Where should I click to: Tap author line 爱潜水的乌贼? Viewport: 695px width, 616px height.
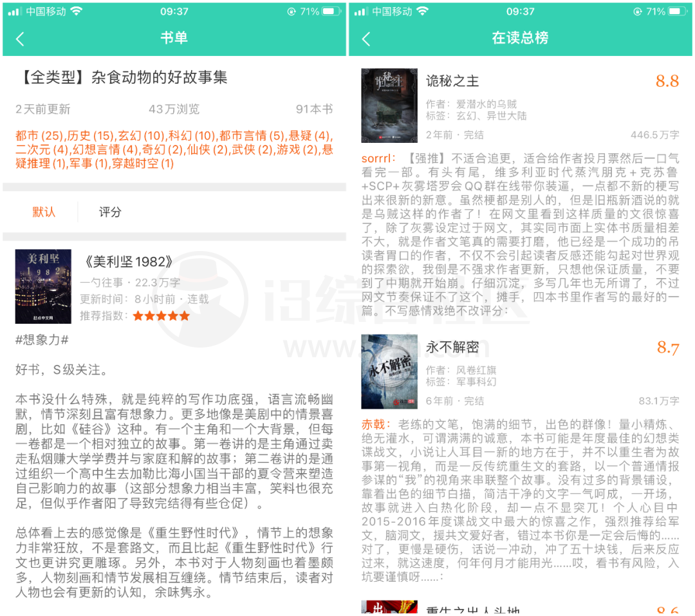(x=471, y=104)
